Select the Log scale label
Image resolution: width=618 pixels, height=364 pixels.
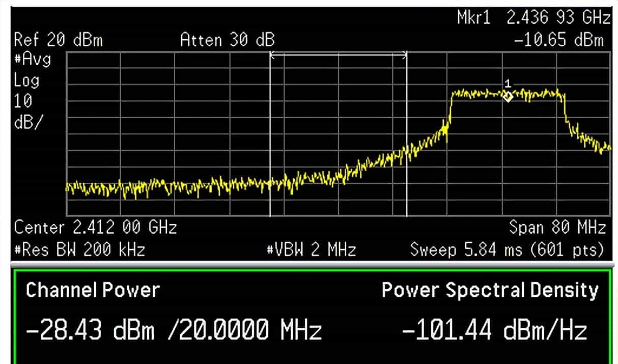click(x=26, y=81)
